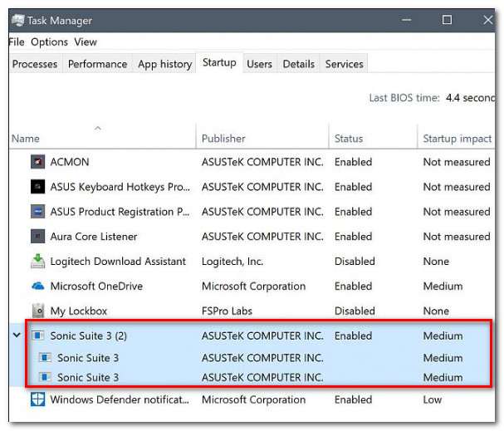This screenshot has width=504, height=431.
Task: Sort by the Startup impact column
Action: [x=457, y=139]
